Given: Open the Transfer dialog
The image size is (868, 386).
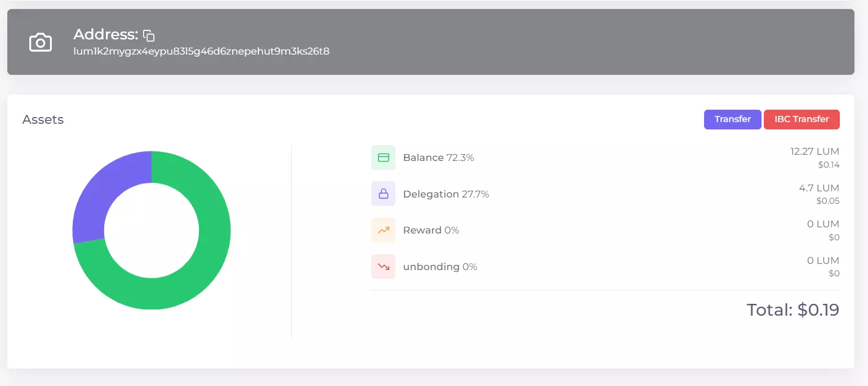Looking at the screenshot, I should 732,119.
